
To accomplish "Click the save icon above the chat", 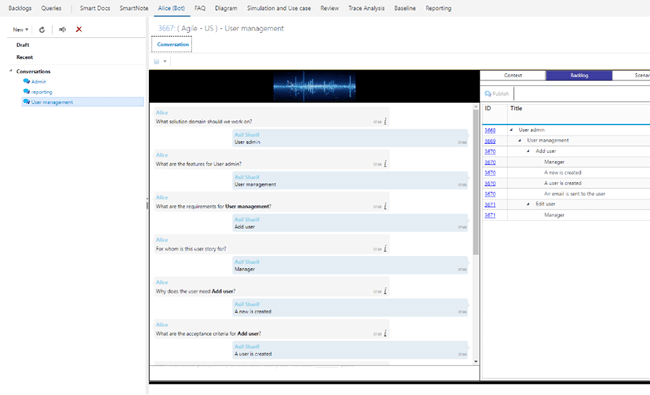I will (x=156, y=61).
